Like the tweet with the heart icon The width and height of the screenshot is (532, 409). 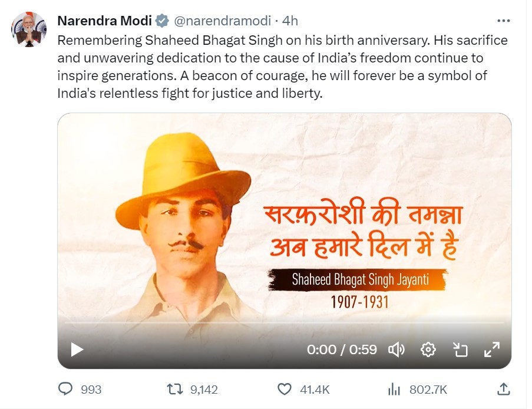(x=285, y=389)
